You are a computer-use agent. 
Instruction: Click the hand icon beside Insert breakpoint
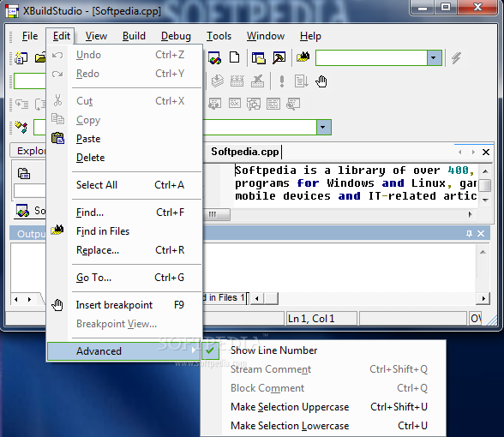coord(57,305)
